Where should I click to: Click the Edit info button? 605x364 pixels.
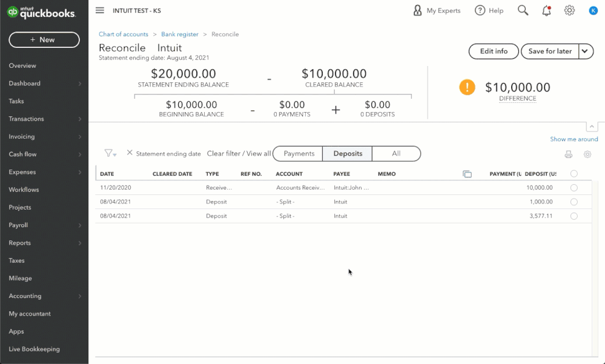pos(494,51)
